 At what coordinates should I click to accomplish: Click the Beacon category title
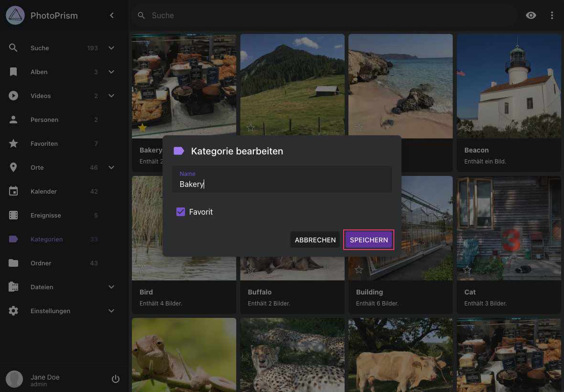(476, 150)
